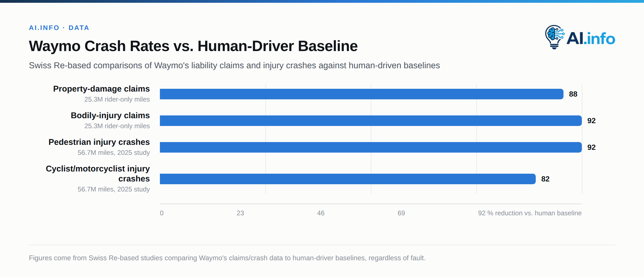Click the AI.info wordmark text in the logo
644x278 pixels.
click(591, 38)
